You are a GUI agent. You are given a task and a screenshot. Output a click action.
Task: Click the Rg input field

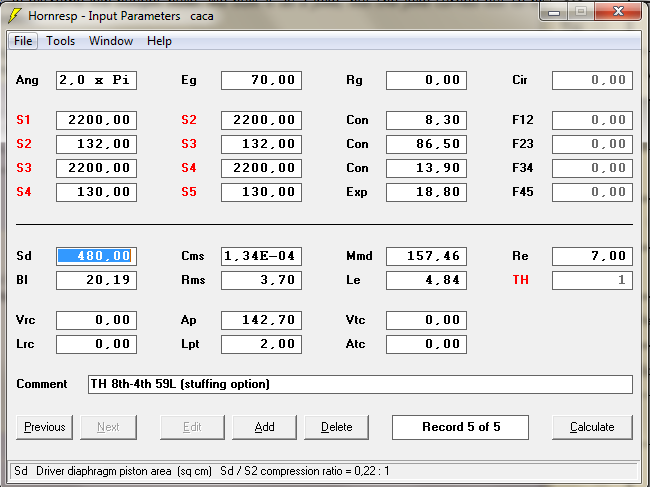coord(426,80)
